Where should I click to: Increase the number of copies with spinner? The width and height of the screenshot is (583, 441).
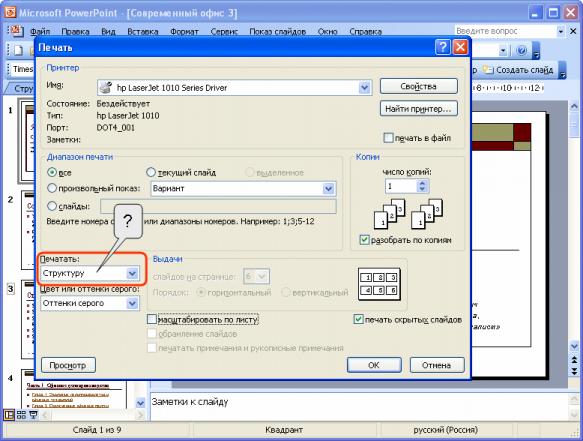tap(422, 183)
